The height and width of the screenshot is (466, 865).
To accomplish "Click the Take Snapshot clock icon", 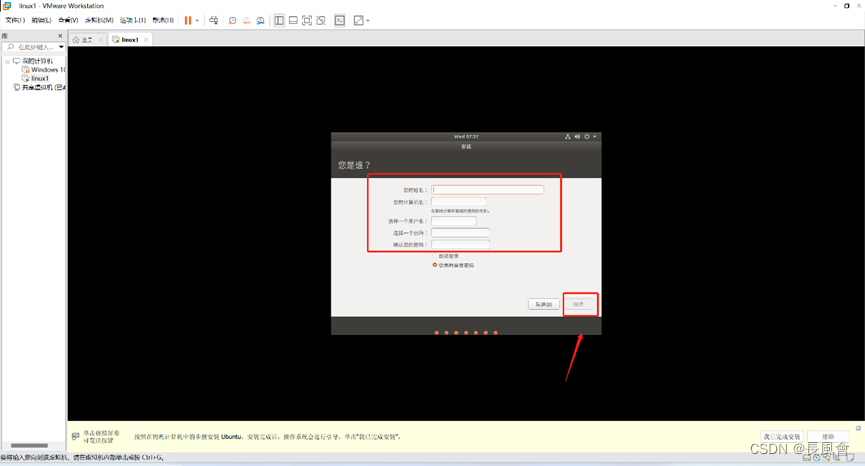I will [233, 20].
